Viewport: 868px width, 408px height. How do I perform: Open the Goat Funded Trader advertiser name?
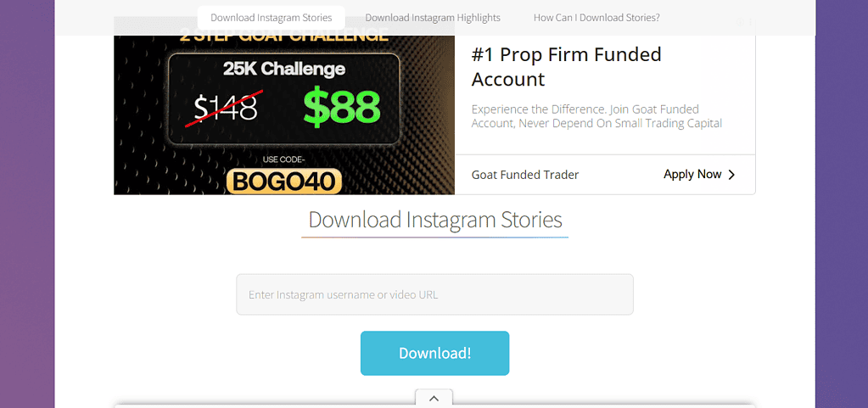(525, 175)
